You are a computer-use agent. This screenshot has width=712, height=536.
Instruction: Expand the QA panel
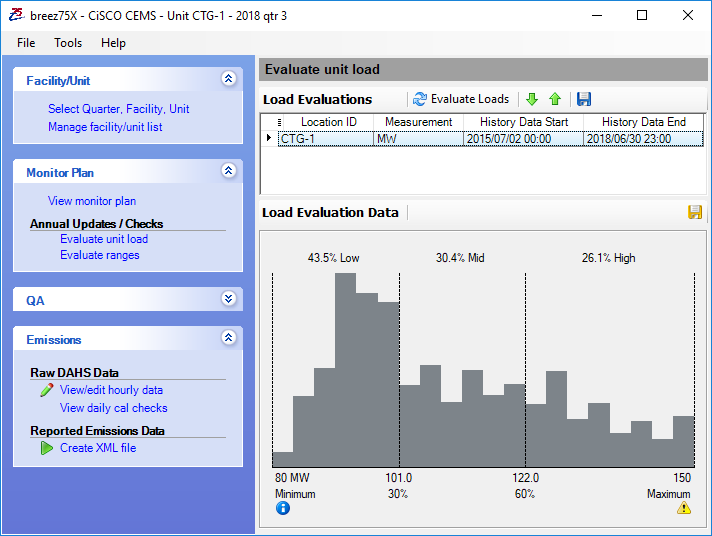click(229, 299)
